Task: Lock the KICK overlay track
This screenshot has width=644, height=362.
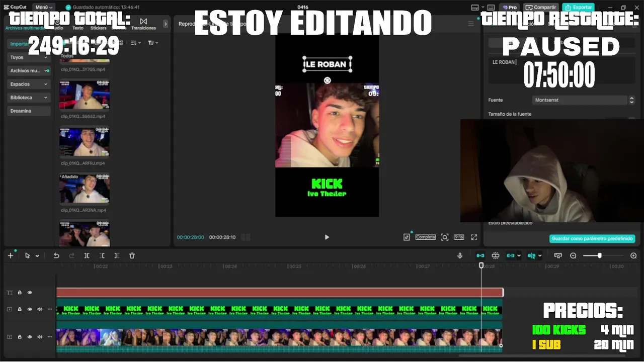Action: (x=20, y=309)
